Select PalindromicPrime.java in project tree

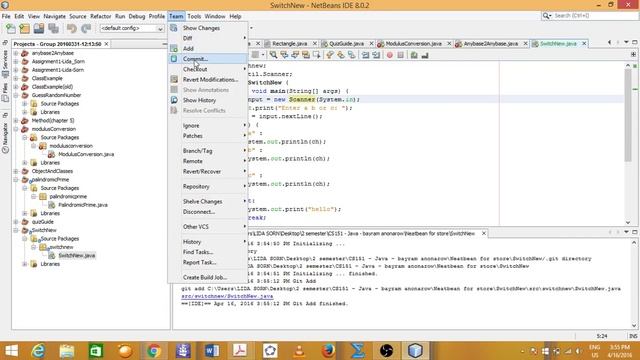click(x=82, y=205)
